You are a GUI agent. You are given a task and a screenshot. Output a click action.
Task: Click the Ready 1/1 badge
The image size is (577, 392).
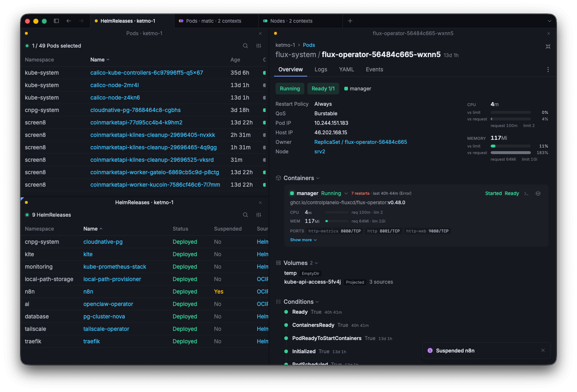pyautogui.click(x=323, y=89)
